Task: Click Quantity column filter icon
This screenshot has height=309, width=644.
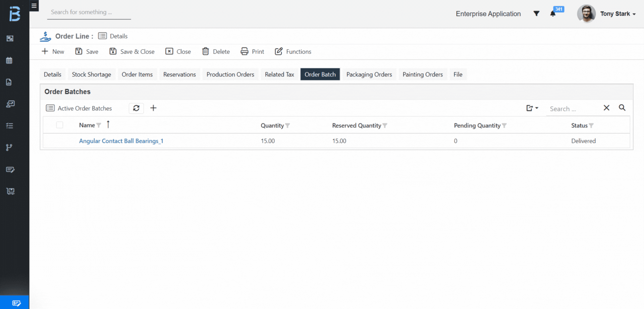Action: pyautogui.click(x=287, y=126)
